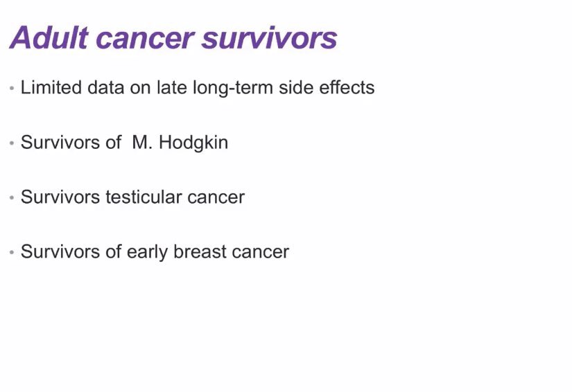Viewport: 572px width, 392px height.
Task: Click the word "survivors" in the purple title
Action: (270, 40)
